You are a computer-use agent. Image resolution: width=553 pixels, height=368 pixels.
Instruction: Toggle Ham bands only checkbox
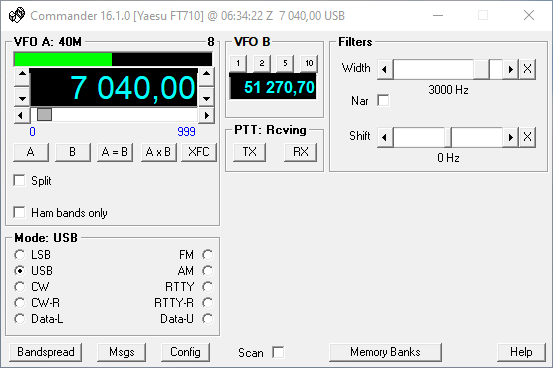[x=19, y=212]
